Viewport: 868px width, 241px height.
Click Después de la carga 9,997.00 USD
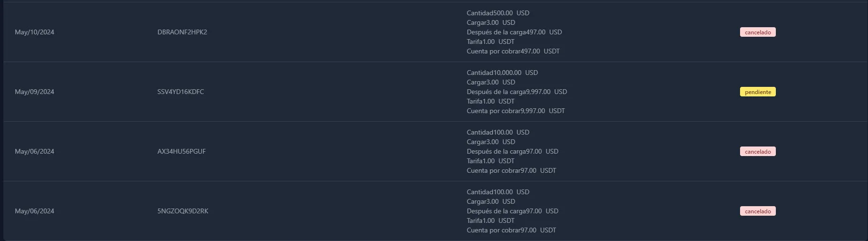click(x=517, y=92)
